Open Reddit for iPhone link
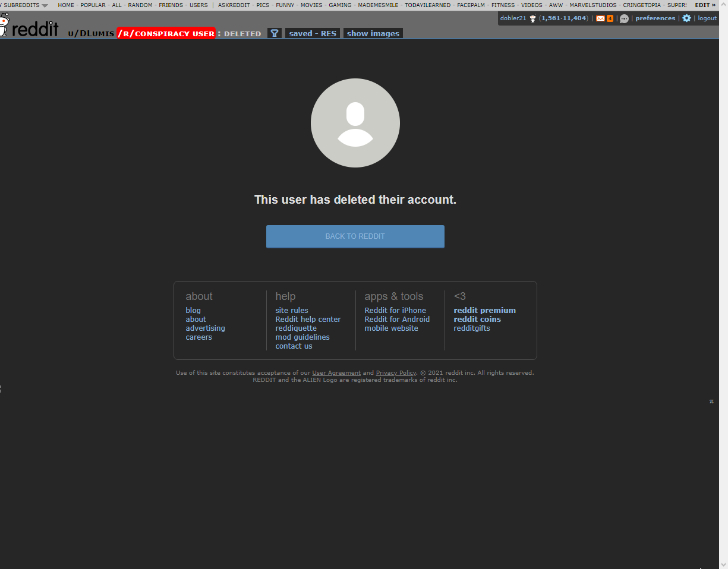 click(x=395, y=311)
